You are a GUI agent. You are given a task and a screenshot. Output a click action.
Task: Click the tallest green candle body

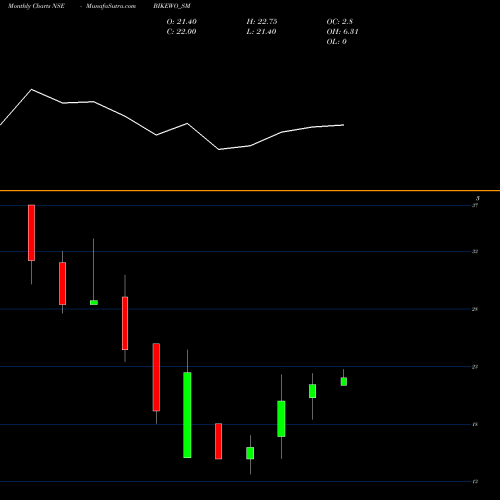pos(187,415)
